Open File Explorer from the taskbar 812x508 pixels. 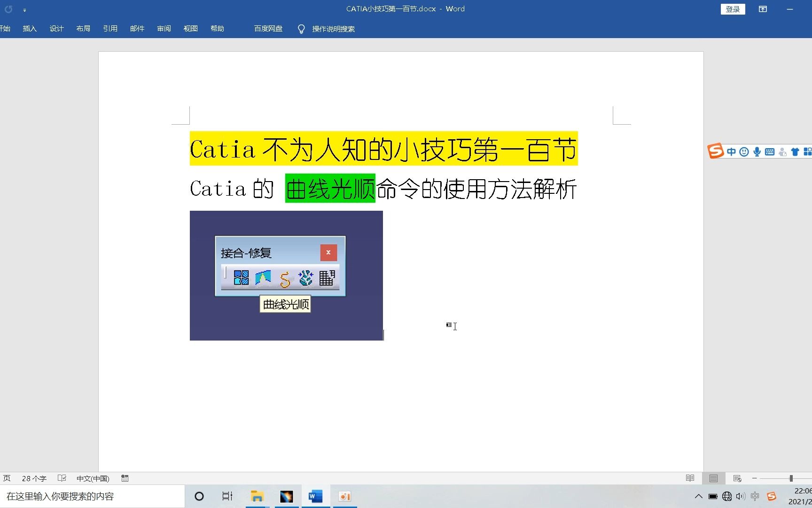point(257,496)
